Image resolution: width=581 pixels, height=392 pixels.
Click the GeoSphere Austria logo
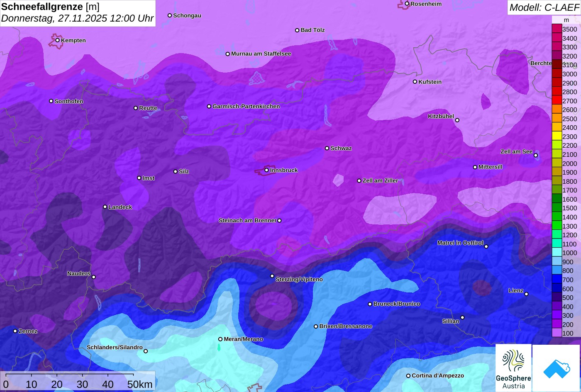pos(513,368)
